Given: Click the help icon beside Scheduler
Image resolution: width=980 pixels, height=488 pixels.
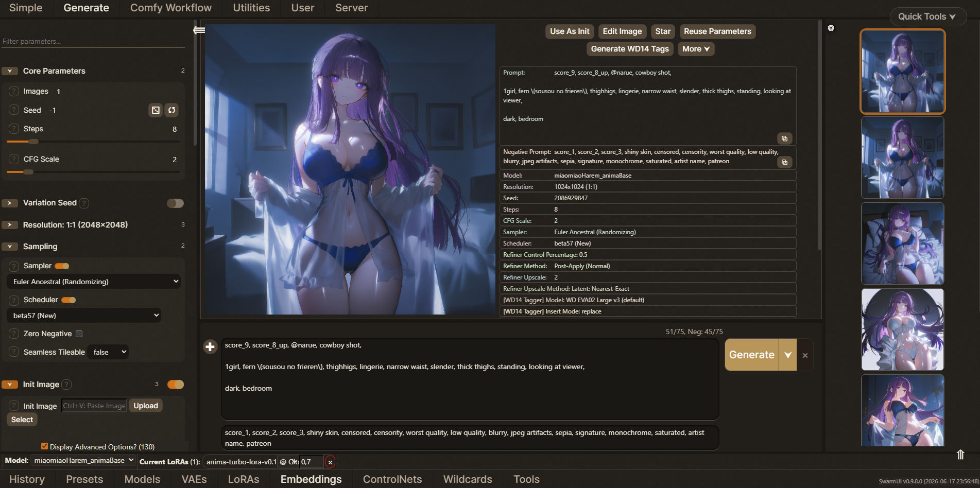Looking at the screenshot, I should (14, 300).
